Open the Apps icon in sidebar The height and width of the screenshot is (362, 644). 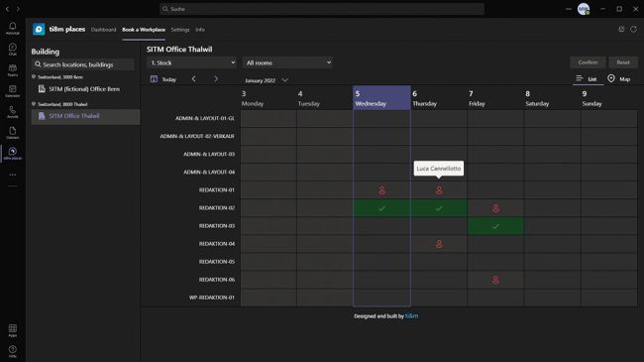pos(12,330)
